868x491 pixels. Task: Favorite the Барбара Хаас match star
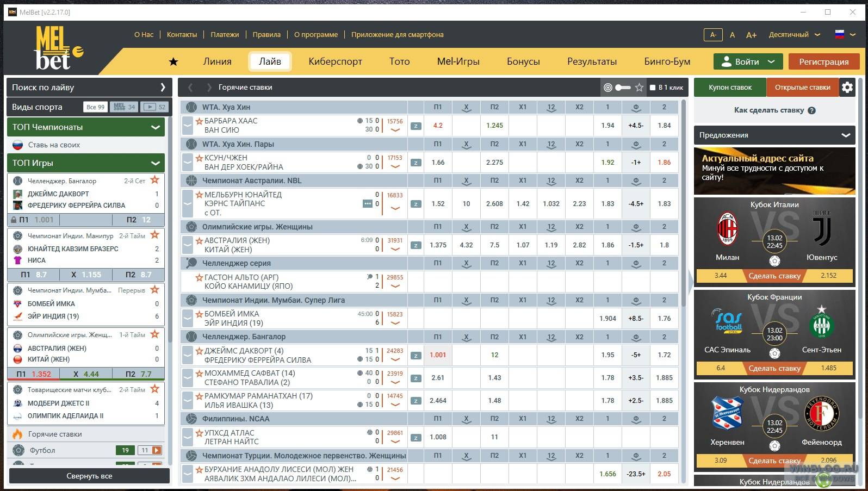[x=199, y=121]
